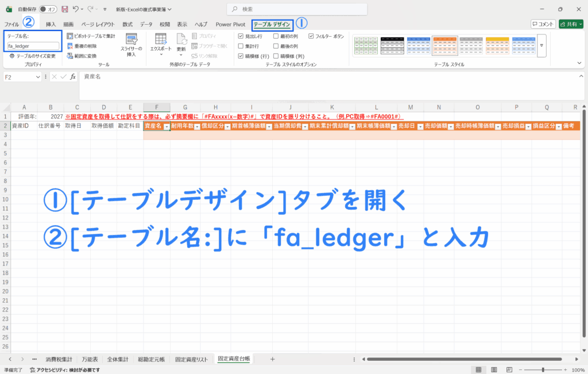Click the Share (共有) button
The width and height of the screenshot is (588, 374).
(572, 24)
